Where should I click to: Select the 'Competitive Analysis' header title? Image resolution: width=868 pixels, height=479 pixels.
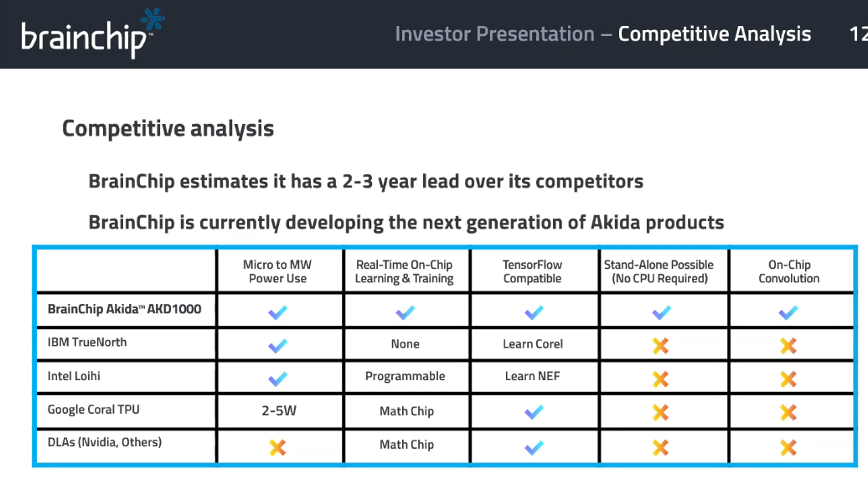[714, 33]
